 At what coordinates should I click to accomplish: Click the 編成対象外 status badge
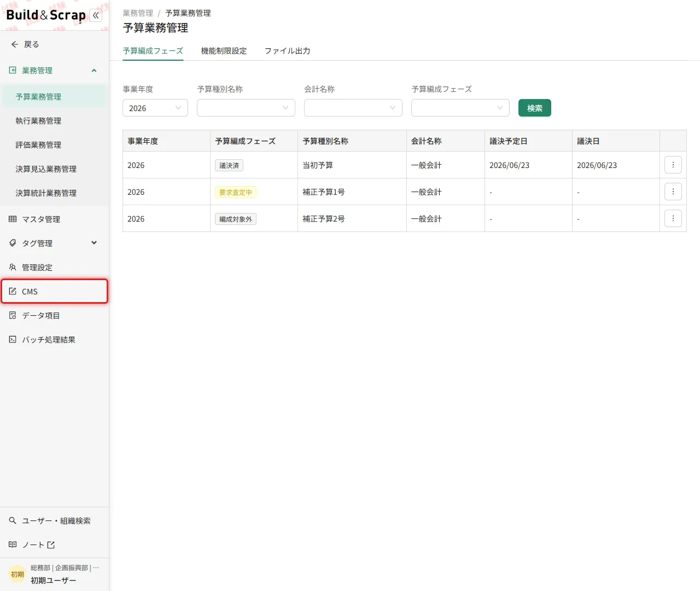(x=236, y=219)
